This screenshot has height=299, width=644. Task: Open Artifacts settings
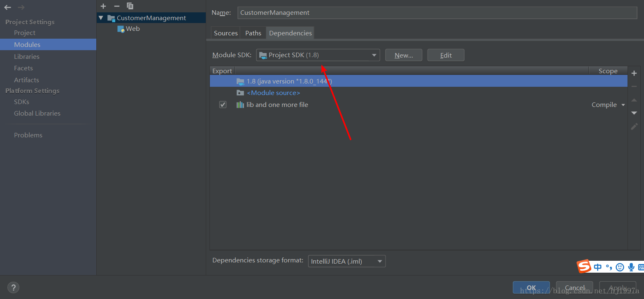(26, 80)
